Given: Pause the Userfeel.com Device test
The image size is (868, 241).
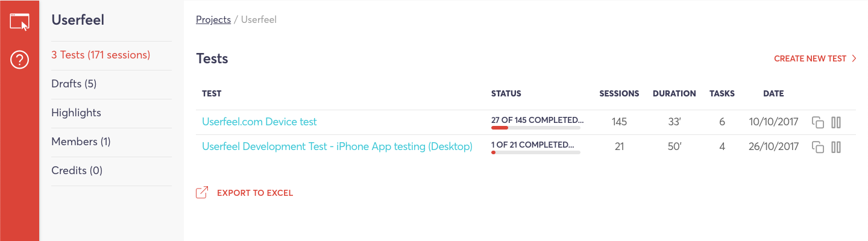Looking at the screenshot, I should (x=835, y=122).
